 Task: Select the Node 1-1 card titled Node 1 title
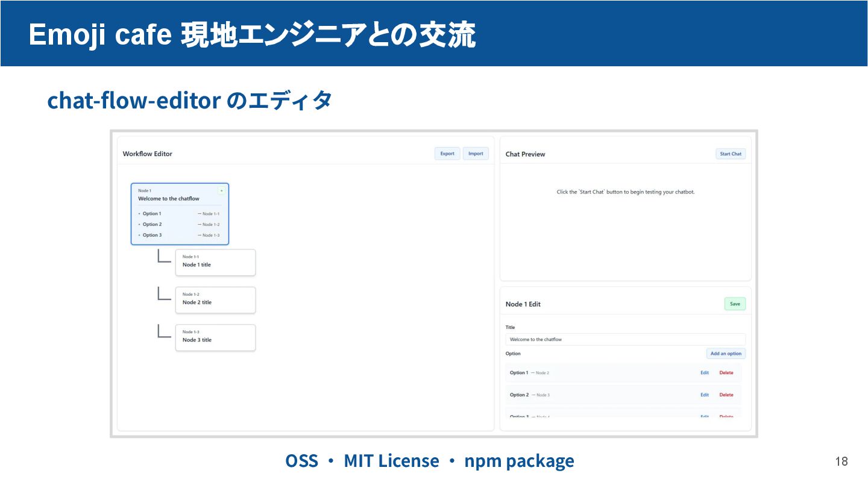point(215,262)
